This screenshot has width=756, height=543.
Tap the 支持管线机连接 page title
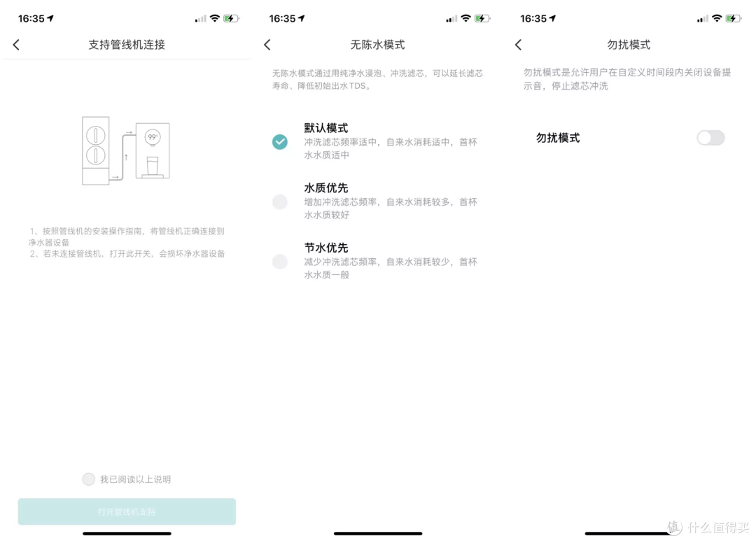pyautogui.click(x=127, y=45)
